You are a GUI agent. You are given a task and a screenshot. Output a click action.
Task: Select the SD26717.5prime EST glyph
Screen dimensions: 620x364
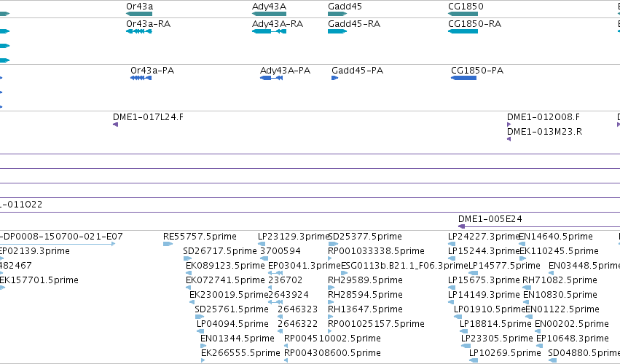[187, 258]
